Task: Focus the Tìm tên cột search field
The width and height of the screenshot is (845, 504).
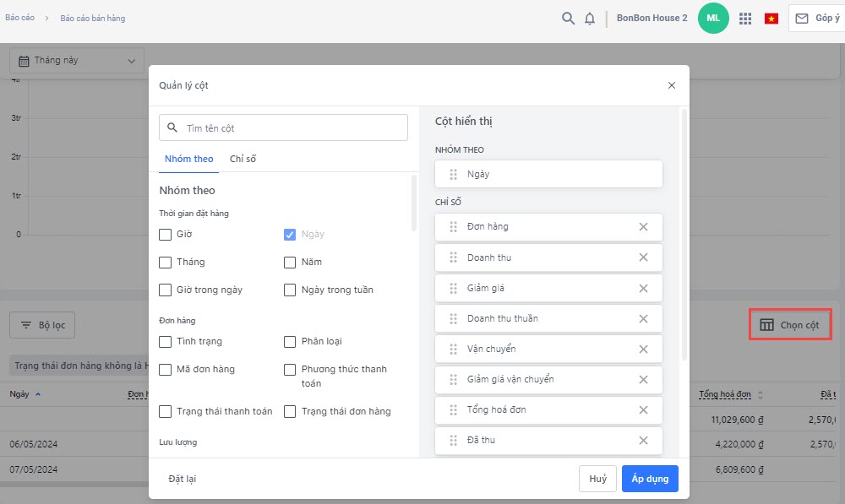Action: (292, 128)
